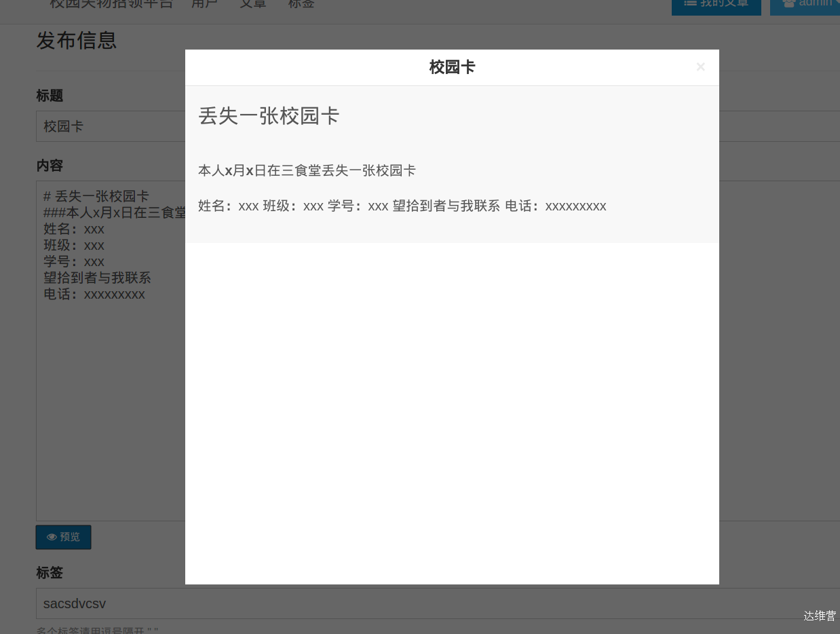Viewport: 840px width, 634px height.
Task: Click the list icon in 我的文章
Action: [690, 3]
